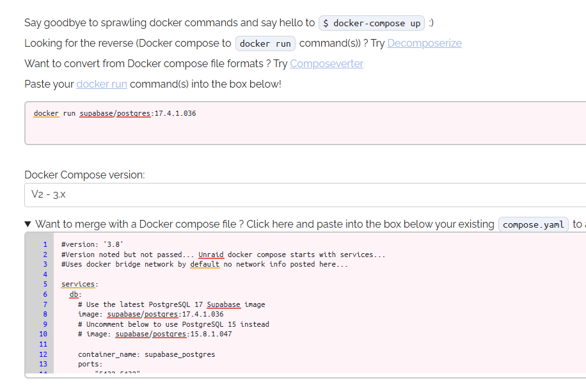The height and width of the screenshot is (392, 586).
Task: Collapse the merge with Docker compose section
Action: click(28, 224)
